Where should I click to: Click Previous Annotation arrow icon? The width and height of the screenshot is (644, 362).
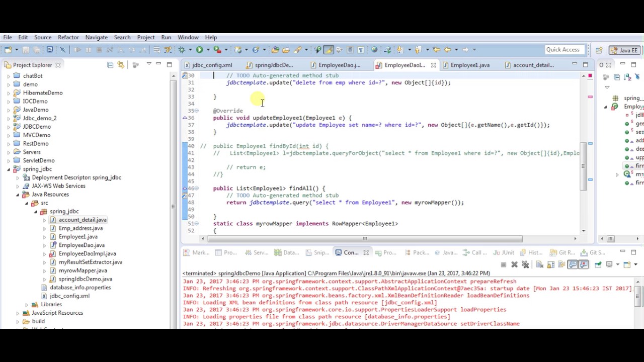click(x=418, y=50)
